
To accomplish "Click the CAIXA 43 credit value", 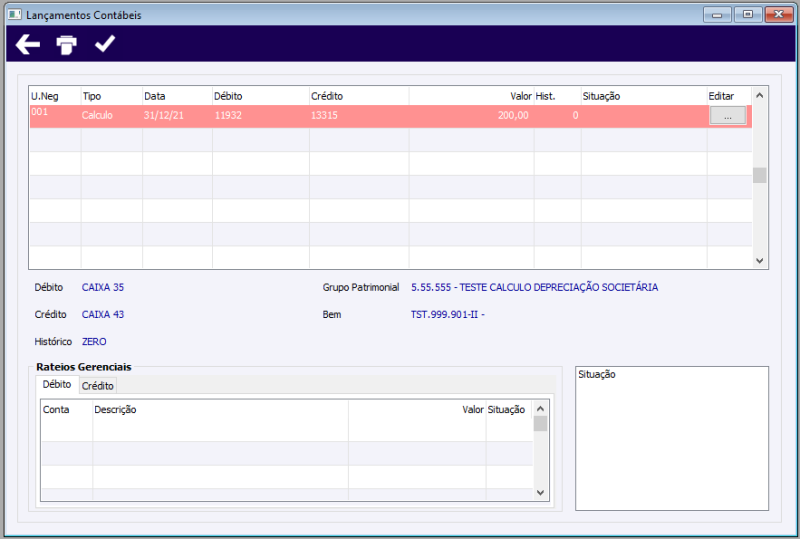I will (x=103, y=314).
